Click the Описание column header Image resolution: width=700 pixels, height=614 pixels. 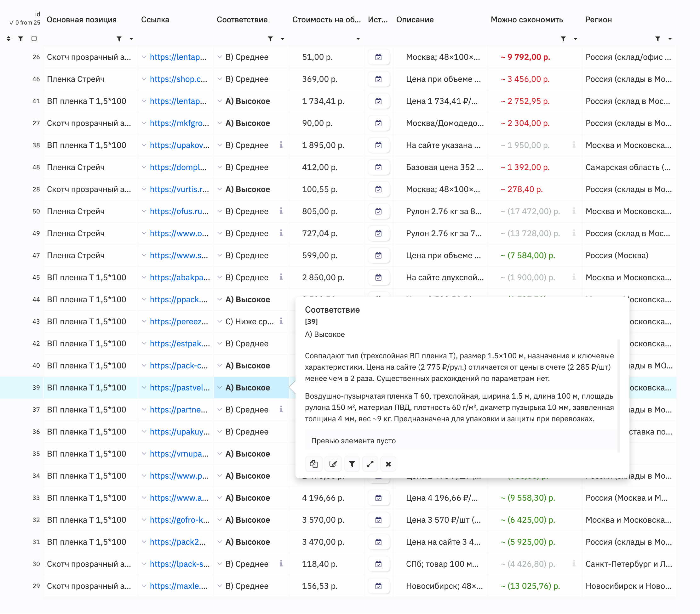415,20
